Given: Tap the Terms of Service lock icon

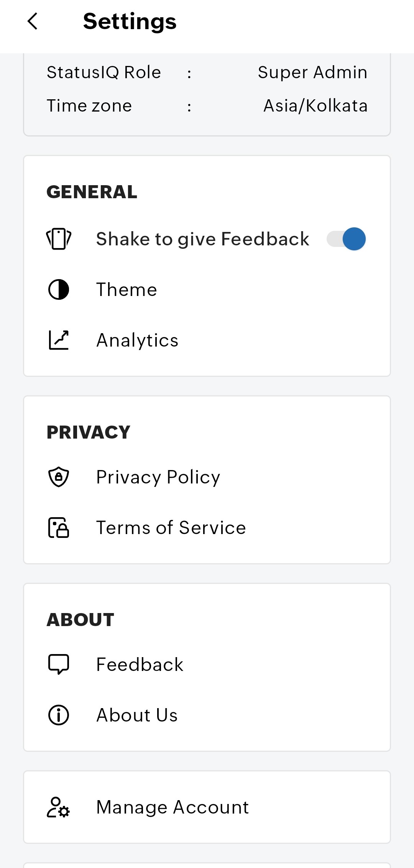Looking at the screenshot, I should point(59,528).
